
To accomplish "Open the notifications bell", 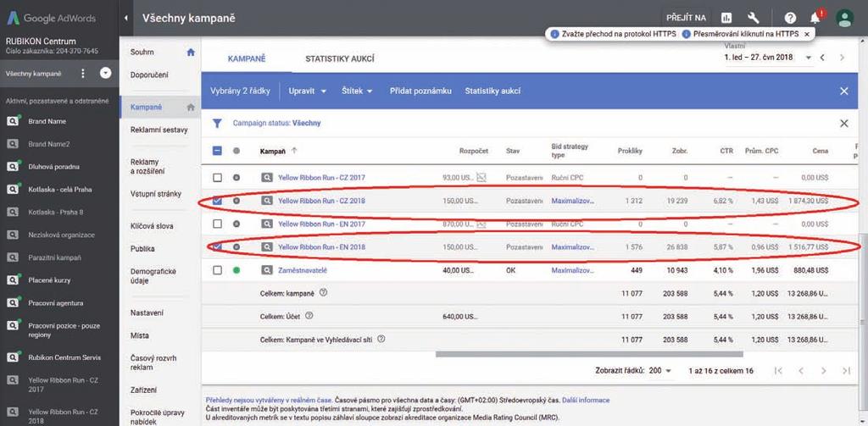I will point(815,19).
